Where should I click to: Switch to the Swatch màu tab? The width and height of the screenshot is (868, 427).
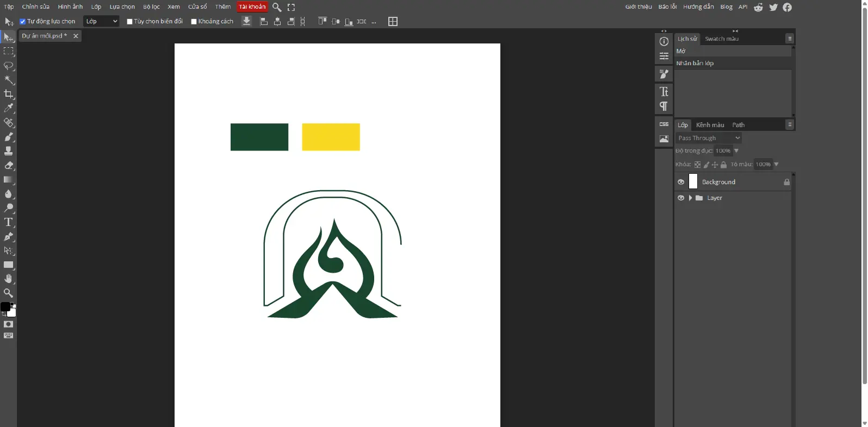click(722, 39)
